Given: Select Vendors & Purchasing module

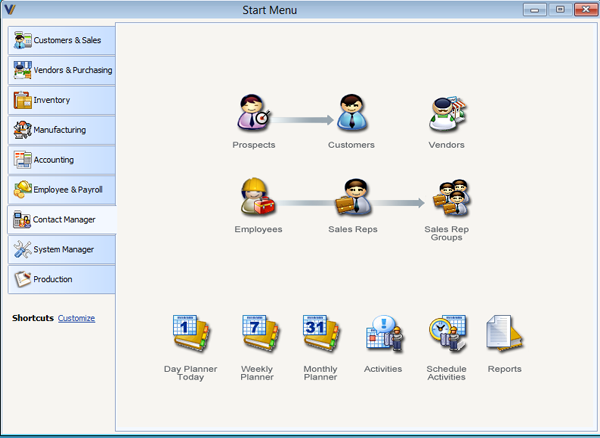Looking at the screenshot, I should point(62,70).
